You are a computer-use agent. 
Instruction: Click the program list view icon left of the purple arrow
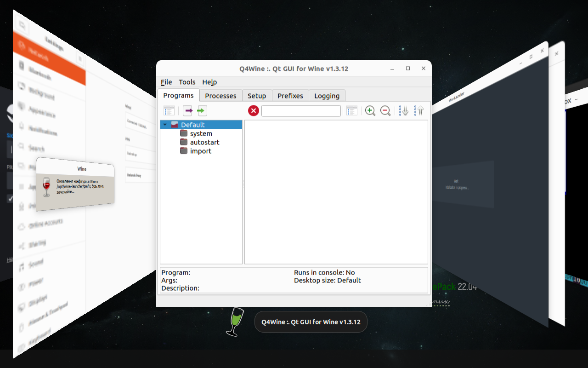pyautogui.click(x=169, y=110)
